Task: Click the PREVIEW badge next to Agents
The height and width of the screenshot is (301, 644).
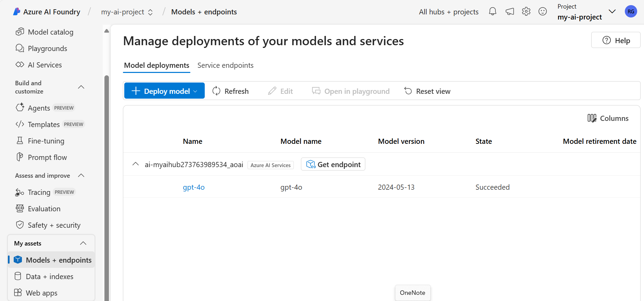Action: click(64, 108)
